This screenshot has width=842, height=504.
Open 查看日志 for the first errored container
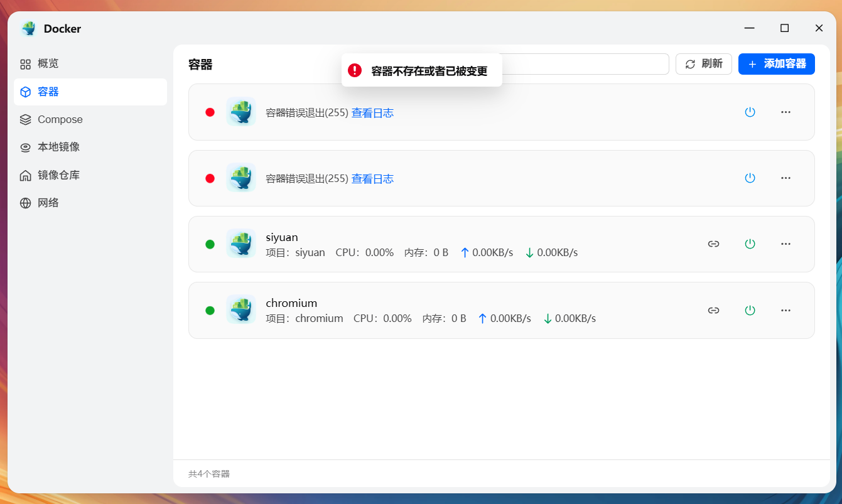click(x=372, y=113)
